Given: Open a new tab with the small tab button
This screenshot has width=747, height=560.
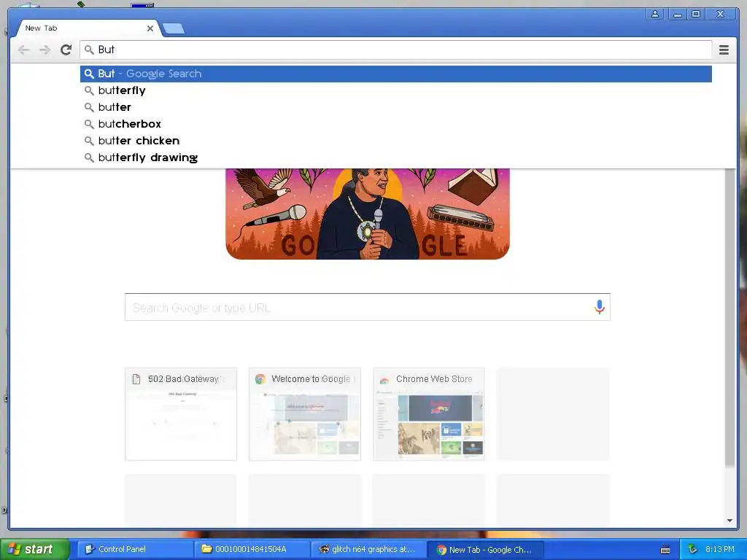Looking at the screenshot, I should click(174, 28).
